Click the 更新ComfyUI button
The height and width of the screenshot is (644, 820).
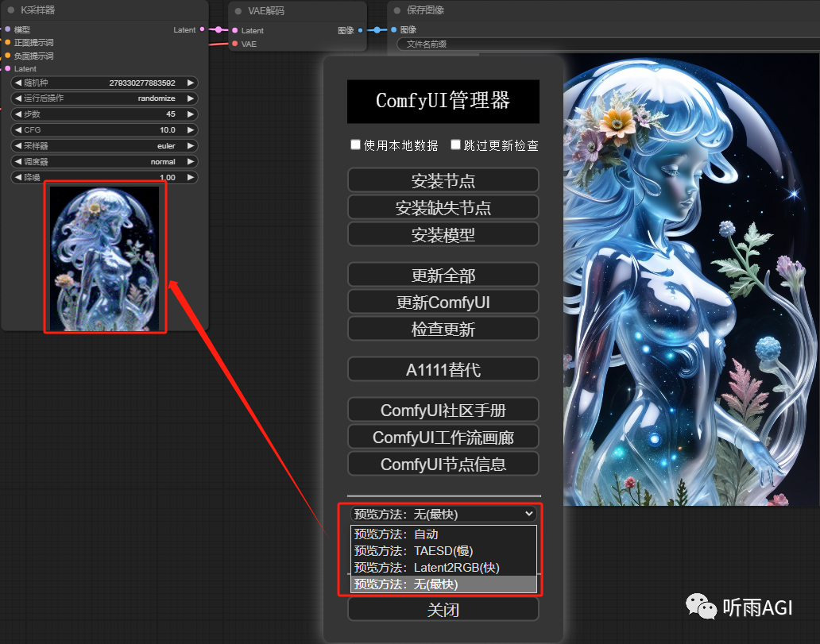pyautogui.click(x=443, y=302)
